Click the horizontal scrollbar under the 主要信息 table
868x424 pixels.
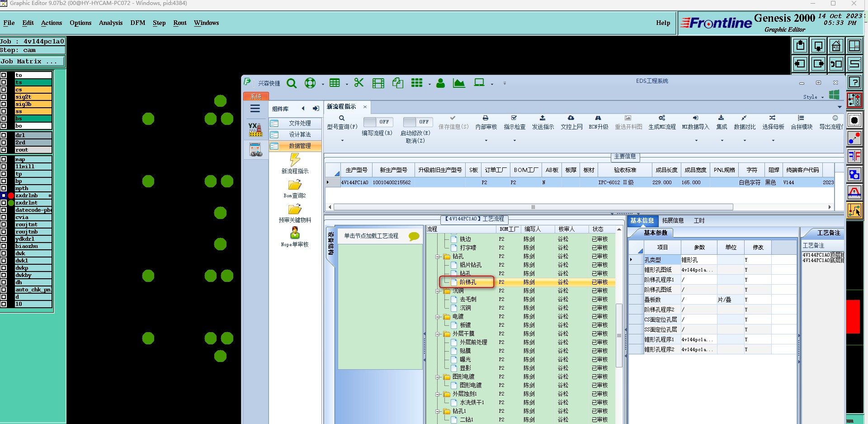pos(533,207)
